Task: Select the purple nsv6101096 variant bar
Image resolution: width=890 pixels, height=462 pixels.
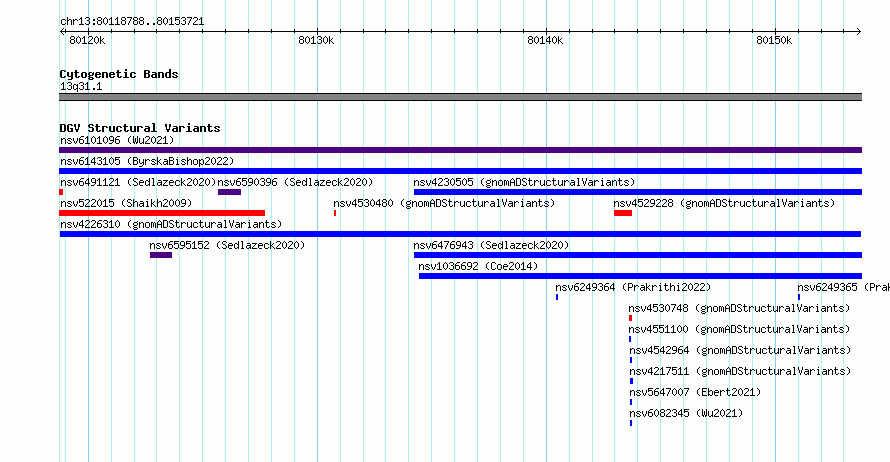Action: [460, 150]
